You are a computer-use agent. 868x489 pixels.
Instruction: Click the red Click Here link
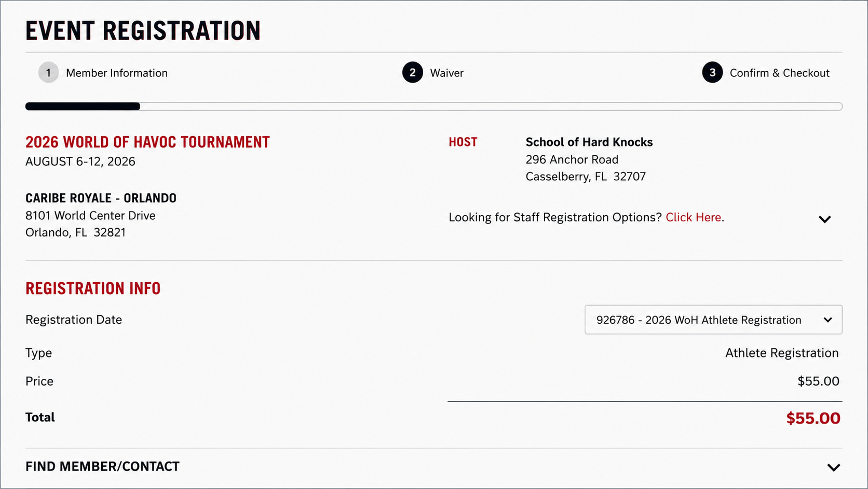pyautogui.click(x=693, y=217)
